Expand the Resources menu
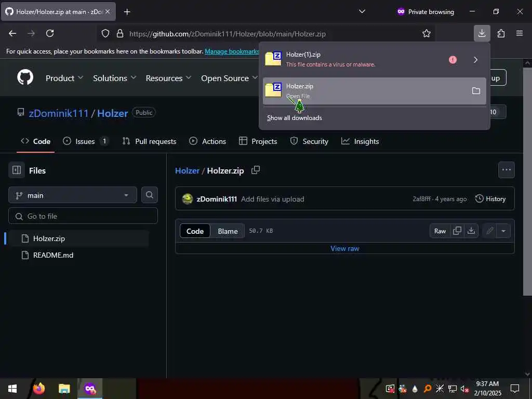 coord(168,78)
